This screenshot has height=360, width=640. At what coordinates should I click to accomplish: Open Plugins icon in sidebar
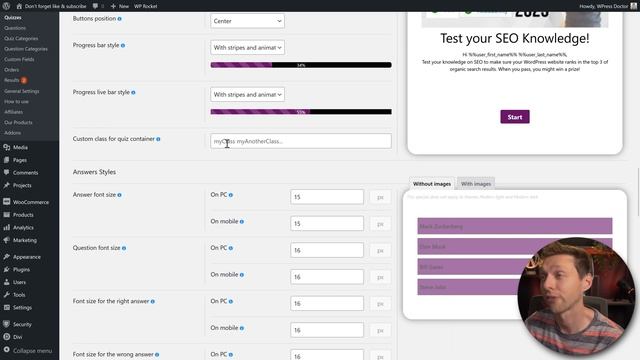(7, 269)
